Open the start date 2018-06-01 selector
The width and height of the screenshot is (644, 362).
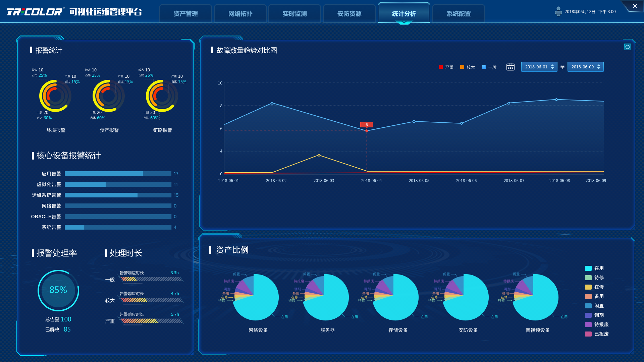pos(539,67)
